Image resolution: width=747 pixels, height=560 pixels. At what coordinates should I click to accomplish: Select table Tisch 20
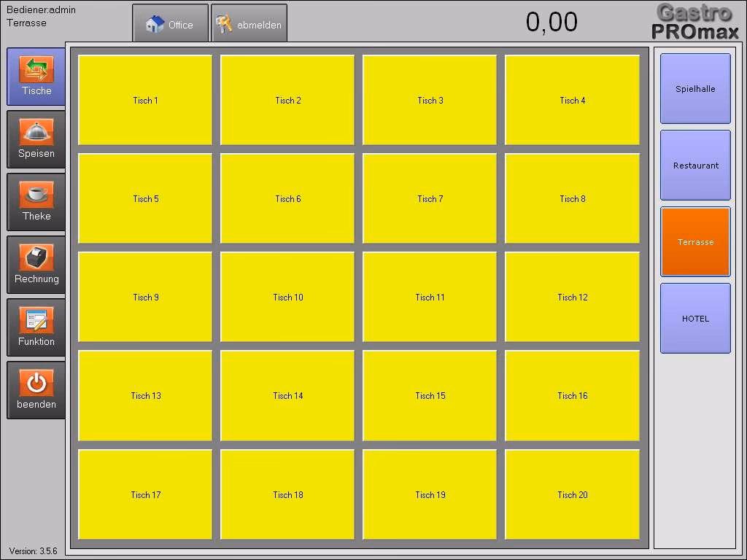[572, 495]
